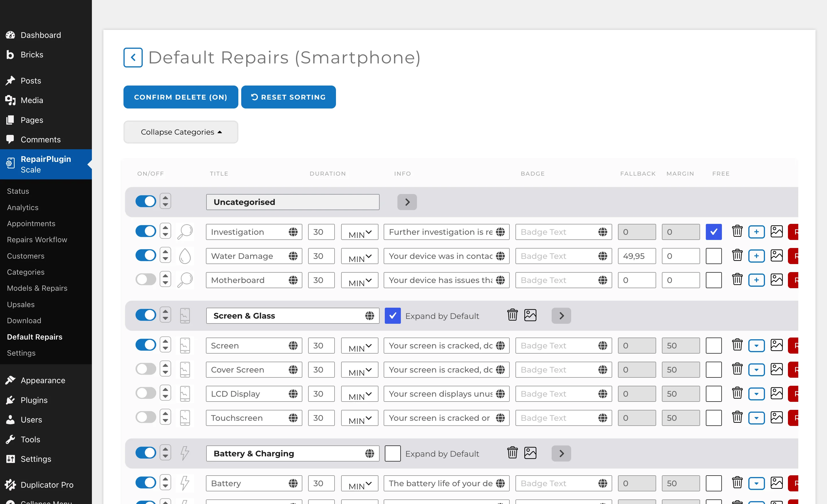Click the Water Damage fallback price field
The width and height of the screenshot is (827, 504).
pyautogui.click(x=637, y=256)
